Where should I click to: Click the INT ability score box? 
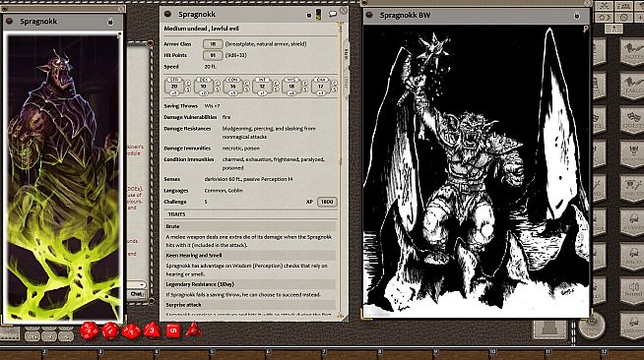(x=262, y=87)
